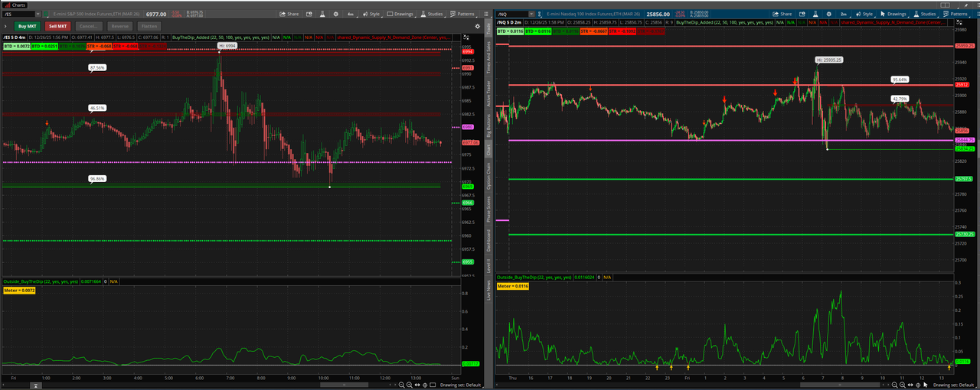Expand the /NQ symbol dropdown arrow
980x390 pixels.
531,14
